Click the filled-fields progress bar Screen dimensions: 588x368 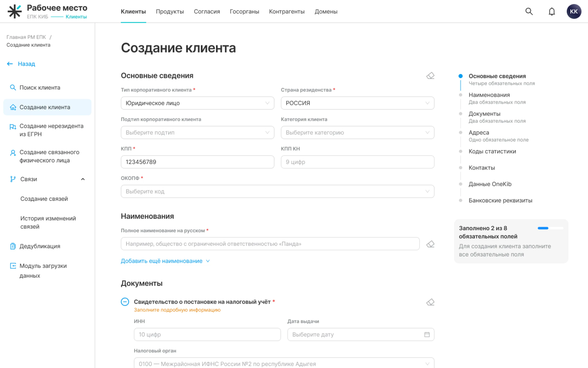coord(550,228)
